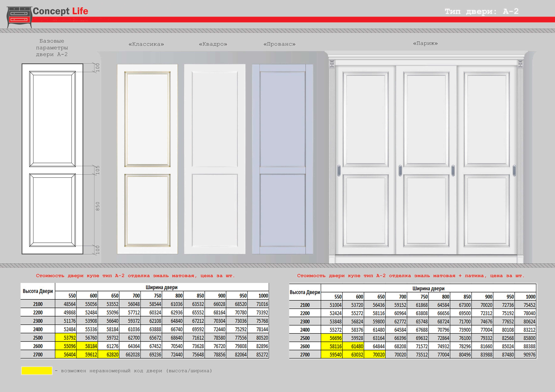Screen dimensions: 555x392
Task: Click the red matte enamel price title
Action: pos(135,276)
